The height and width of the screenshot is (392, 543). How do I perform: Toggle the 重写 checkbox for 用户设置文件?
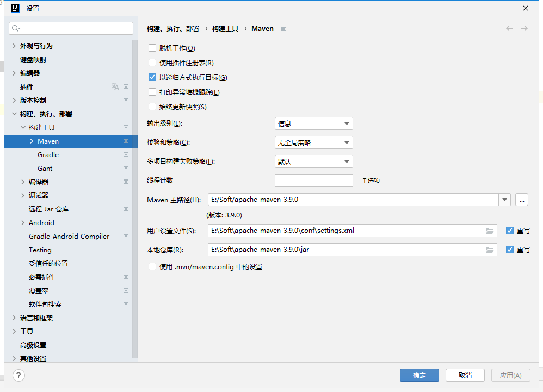510,231
